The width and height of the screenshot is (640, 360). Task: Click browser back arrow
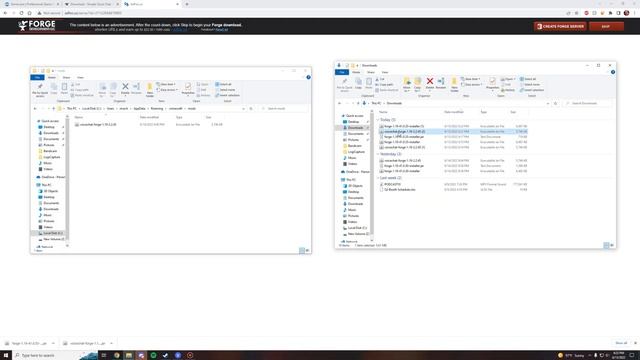(x=5, y=13)
